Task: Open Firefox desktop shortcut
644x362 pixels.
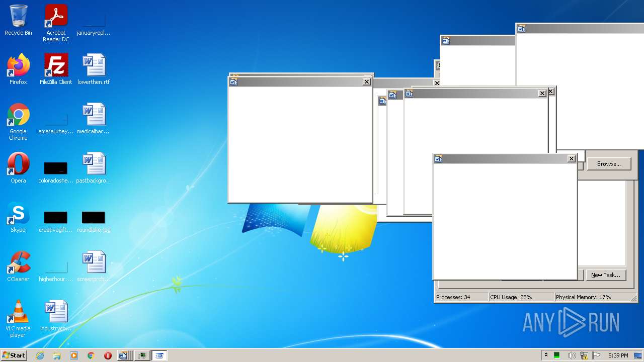Action: (x=18, y=69)
